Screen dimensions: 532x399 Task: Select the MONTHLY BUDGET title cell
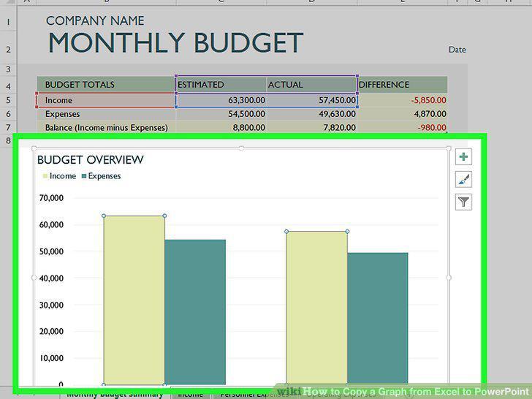coord(175,43)
